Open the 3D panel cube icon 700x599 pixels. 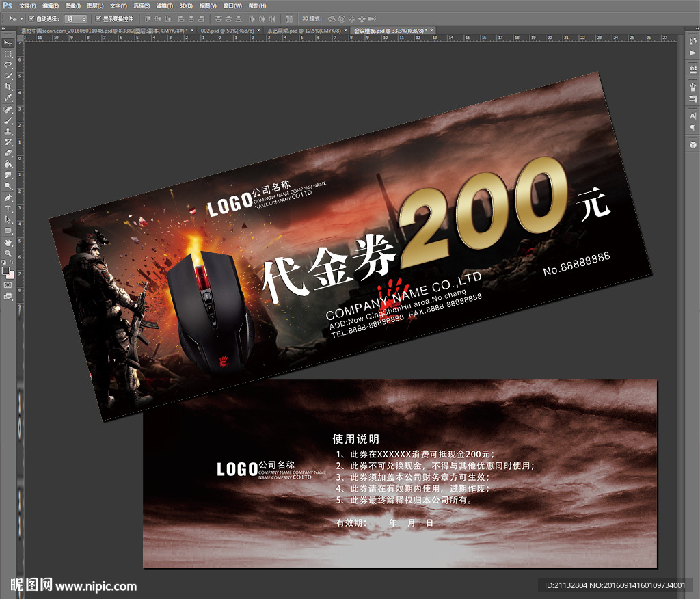(692, 145)
